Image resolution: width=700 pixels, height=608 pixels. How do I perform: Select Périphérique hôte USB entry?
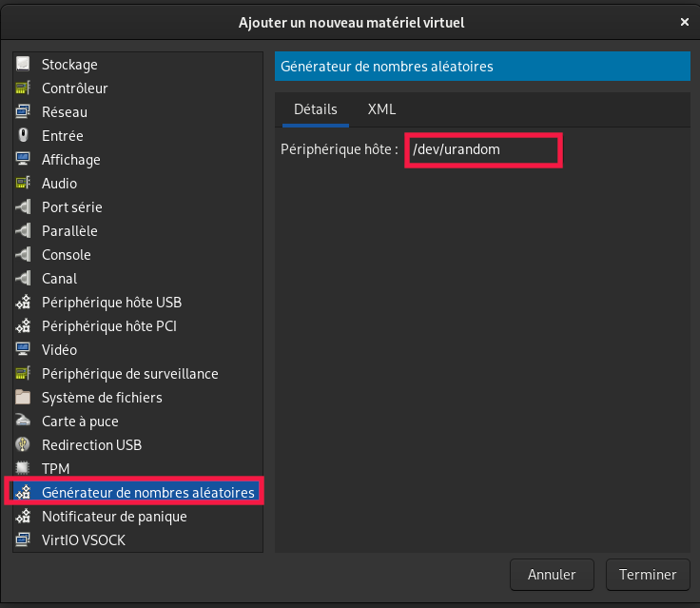pos(111,303)
